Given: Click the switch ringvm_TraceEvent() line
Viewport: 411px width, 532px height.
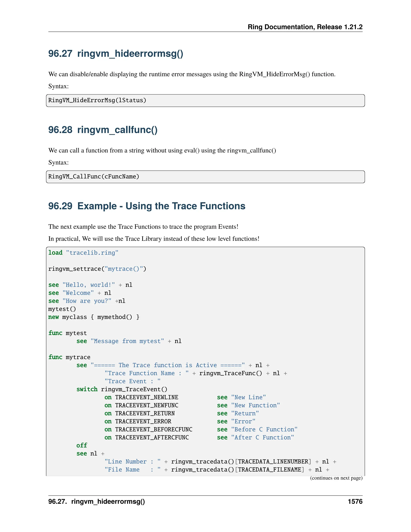Looking at the screenshot, I should pos(122,389).
